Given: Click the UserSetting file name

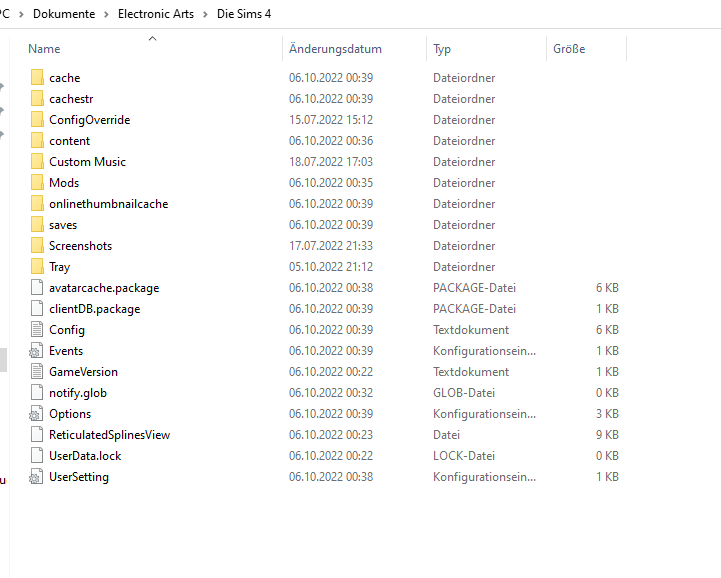Looking at the screenshot, I should tap(79, 477).
